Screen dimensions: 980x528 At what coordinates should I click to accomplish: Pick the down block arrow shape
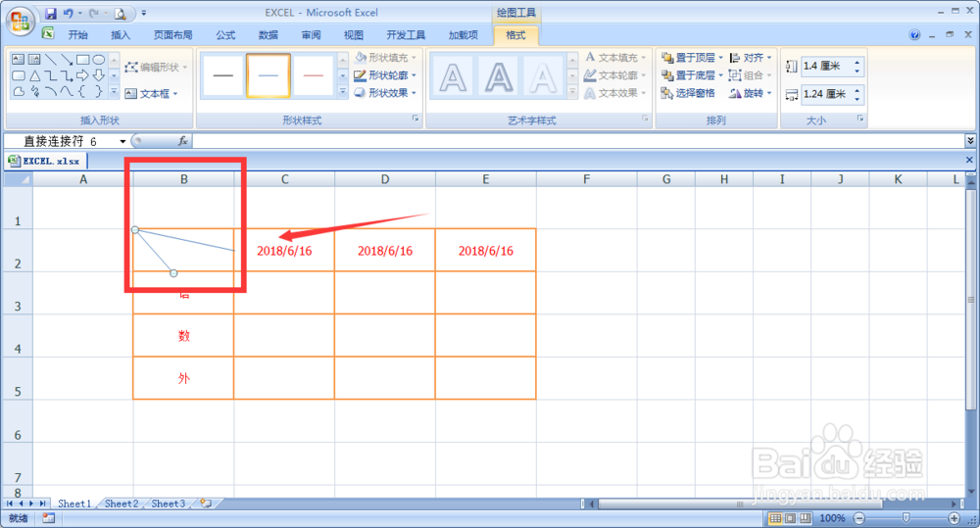99,75
